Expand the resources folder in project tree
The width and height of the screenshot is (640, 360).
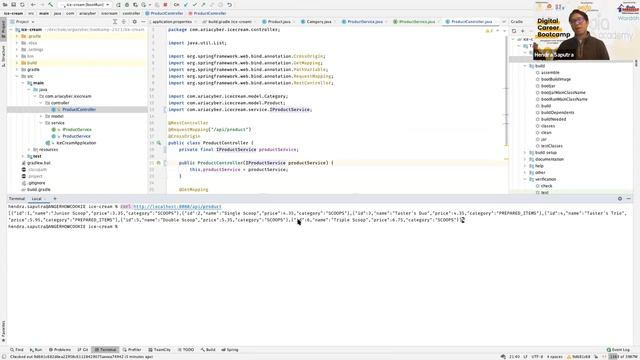29,150
